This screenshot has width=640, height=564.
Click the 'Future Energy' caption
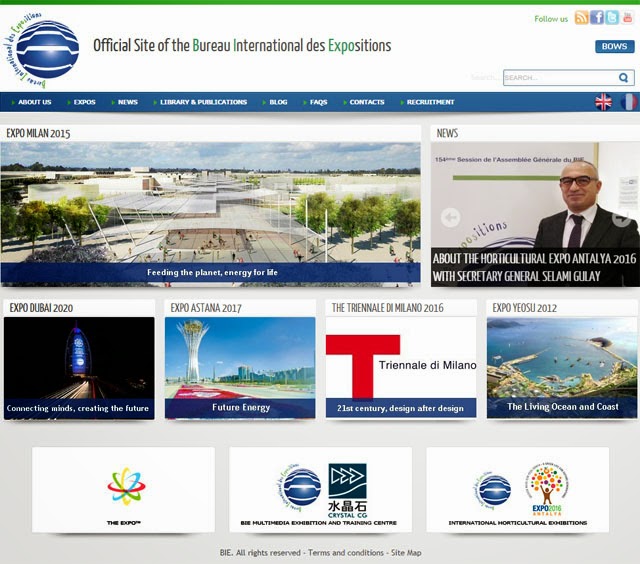(x=241, y=407)
